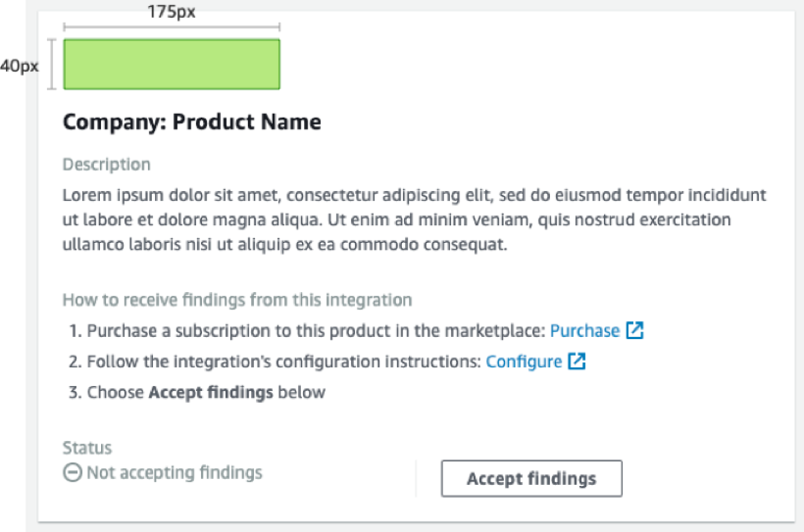
Task: Click the green logo placeholder rectangle
Action: click(x=172, y=64)
